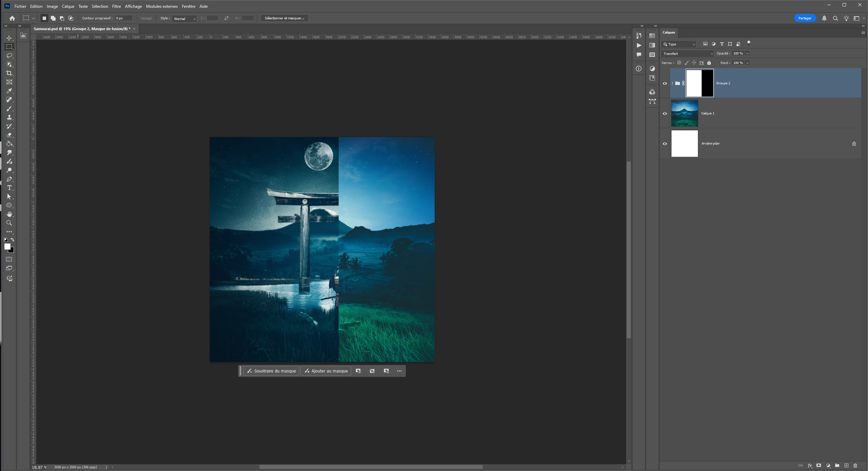Click the add layer mask icon
Screen dimensions: 868x471
pyautogui.click(x=819, y=466)
